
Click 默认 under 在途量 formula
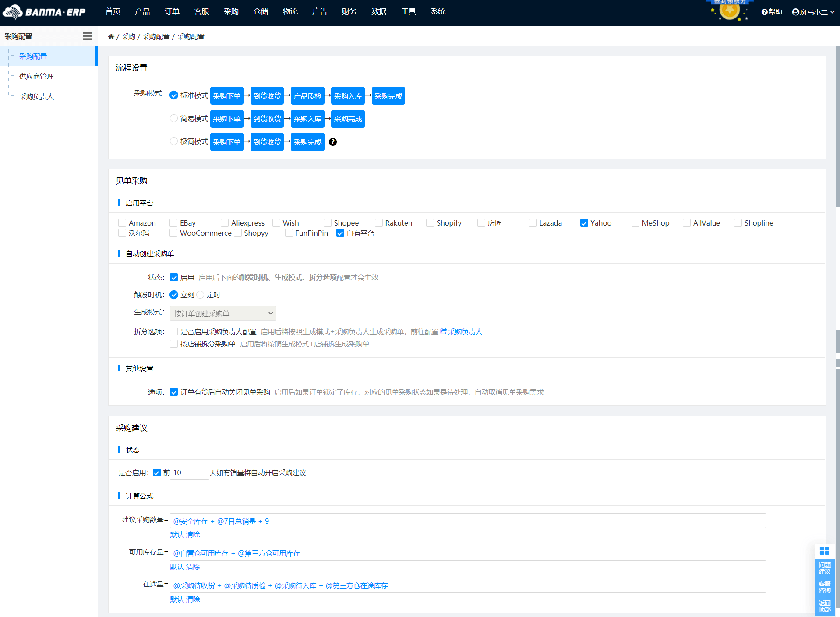click(x=177, y=599)
